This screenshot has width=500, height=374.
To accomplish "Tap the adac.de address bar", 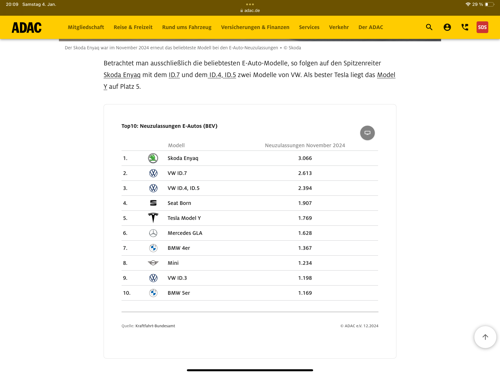I will coord(250,10).
